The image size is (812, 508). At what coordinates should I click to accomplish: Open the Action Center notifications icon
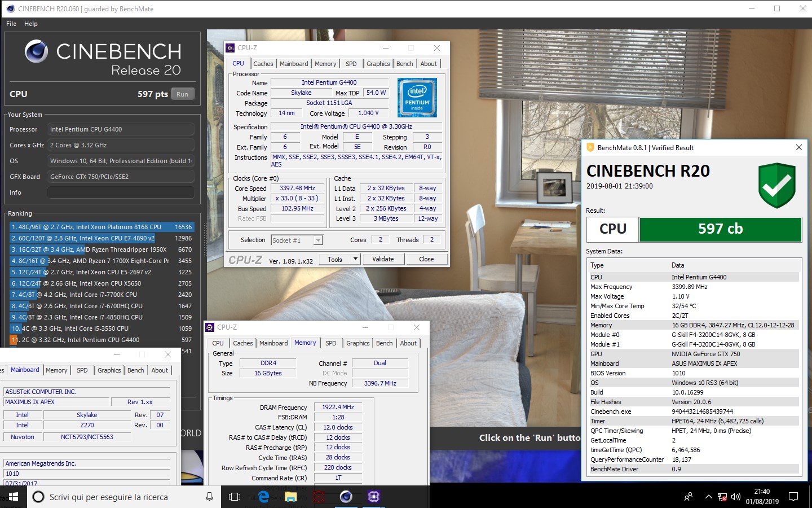tap(793, 497)
